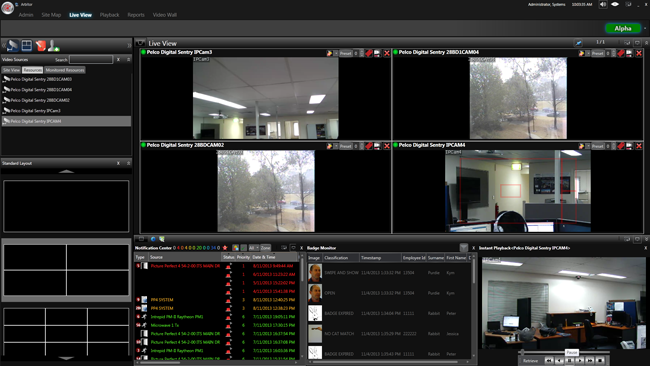The height and width of the screenshot is (366, 650).
Task: Click red record icon on IPCam3 pane
Action: click(369, 53)
